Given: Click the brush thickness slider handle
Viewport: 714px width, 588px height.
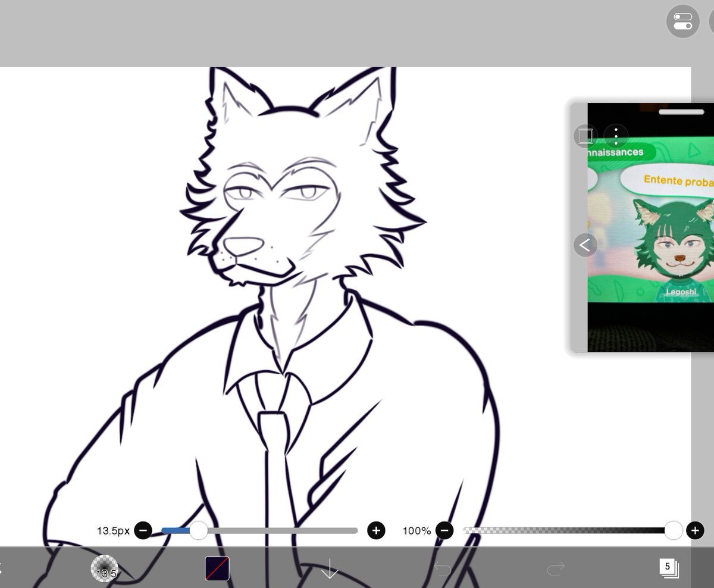Looking at the screenshot, I should [198, 530].
